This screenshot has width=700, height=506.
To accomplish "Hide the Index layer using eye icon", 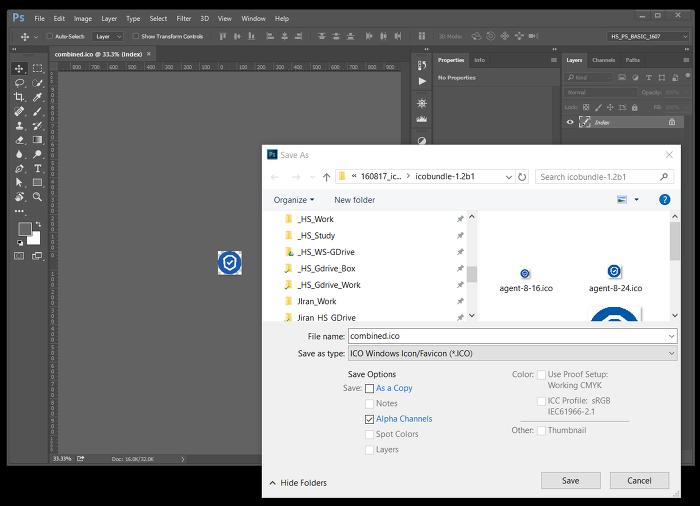I will click(570, 122).
